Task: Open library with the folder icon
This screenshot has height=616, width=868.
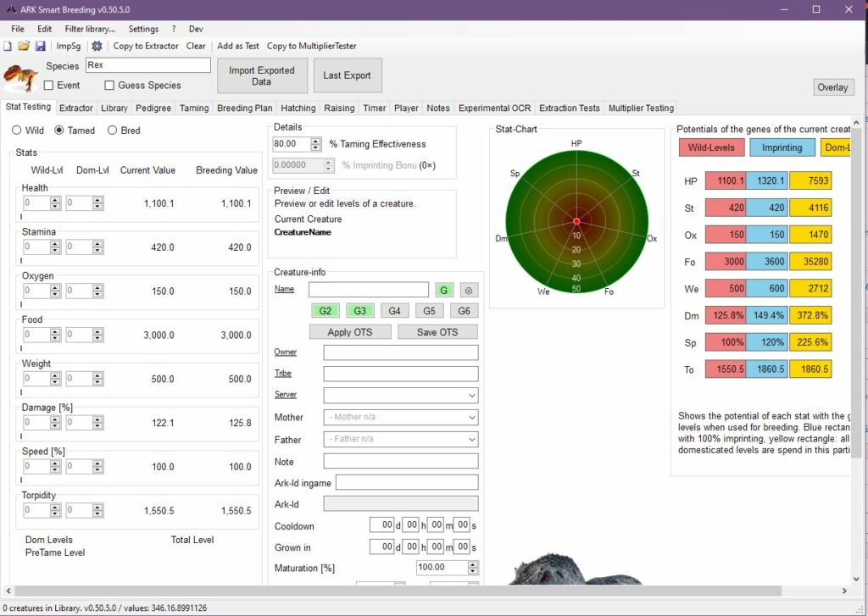Action: pos(24,46)
